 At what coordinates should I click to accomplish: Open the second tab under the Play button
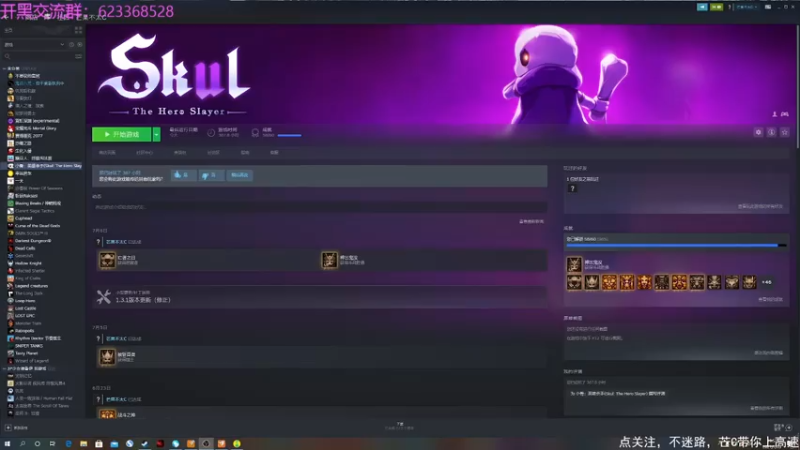click(x=144, y=153)
